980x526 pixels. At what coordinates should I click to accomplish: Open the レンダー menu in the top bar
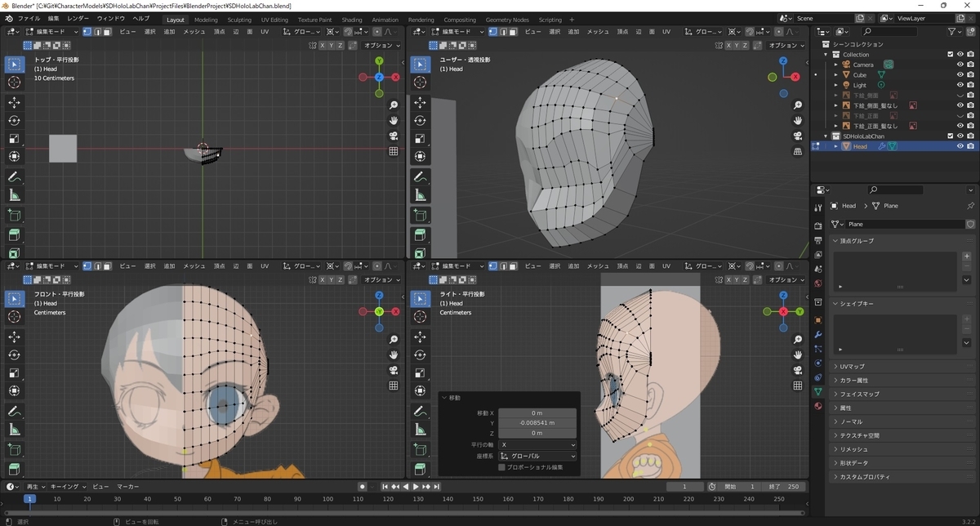click(78, 18)
